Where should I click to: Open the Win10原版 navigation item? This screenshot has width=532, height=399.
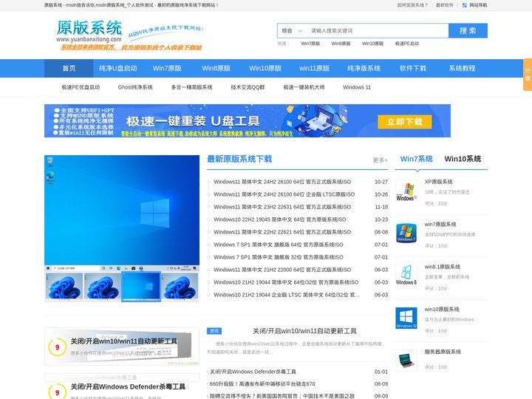265,68
